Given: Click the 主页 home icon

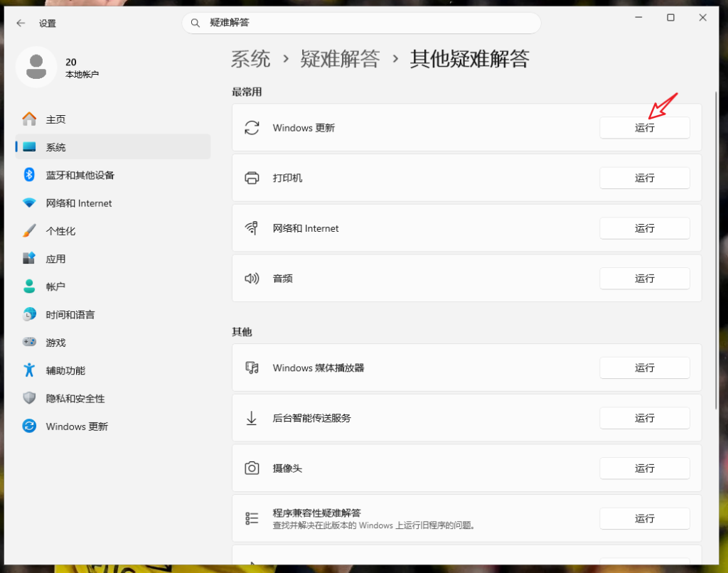Looking at the screenshot, I should 29,119.
